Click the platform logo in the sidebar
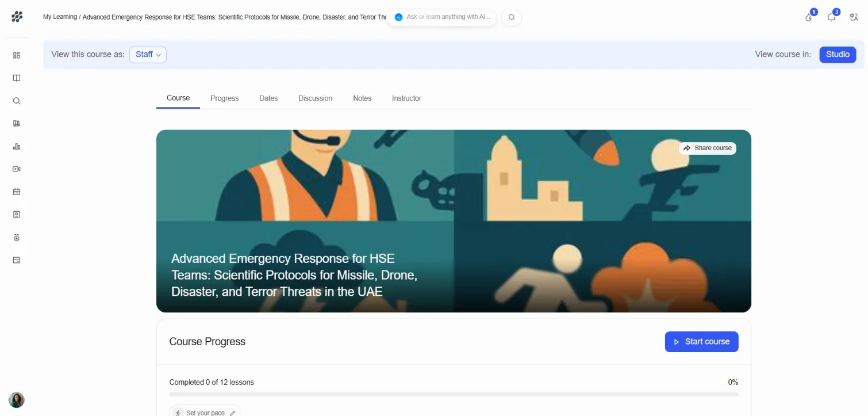 click(x=17, y=17)
